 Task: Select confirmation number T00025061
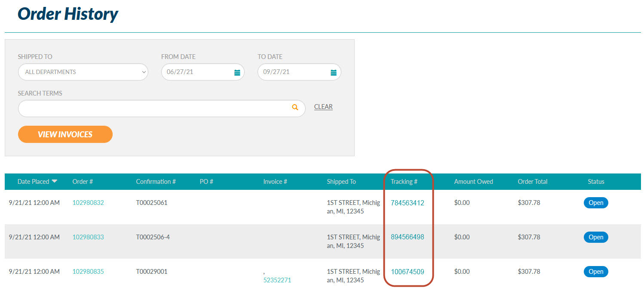(x=152, y=203)
